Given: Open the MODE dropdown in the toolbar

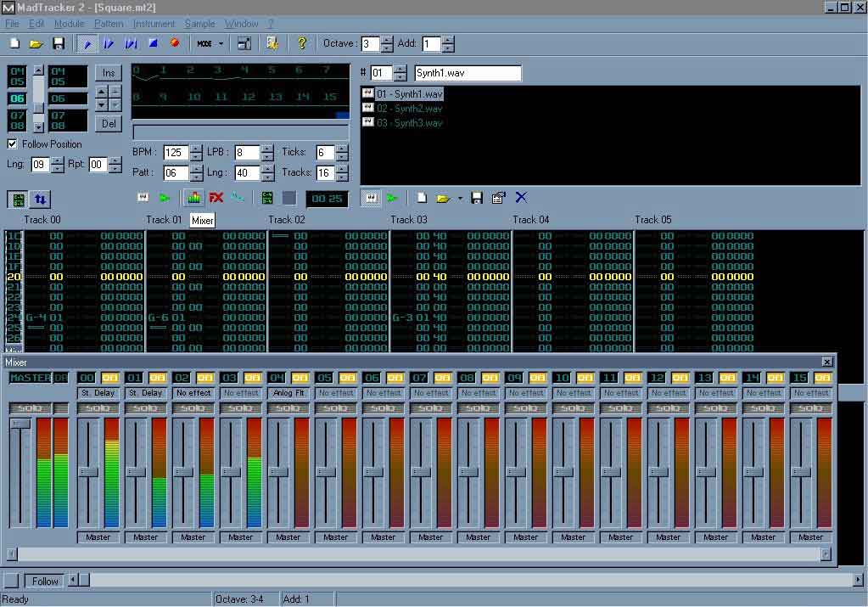Looking at the screenshot, I should (x=210, y=43).
